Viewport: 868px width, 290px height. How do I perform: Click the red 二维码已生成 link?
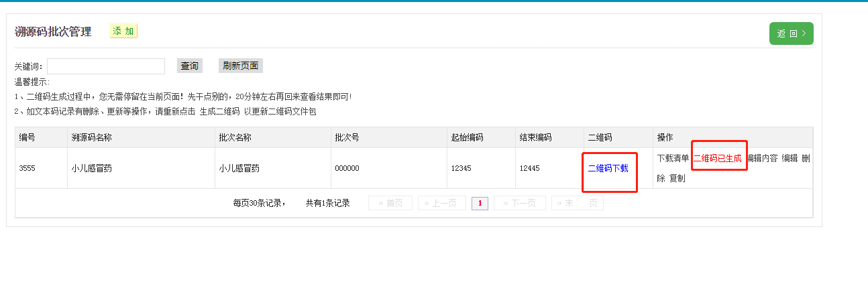click(x=717, y=158)
